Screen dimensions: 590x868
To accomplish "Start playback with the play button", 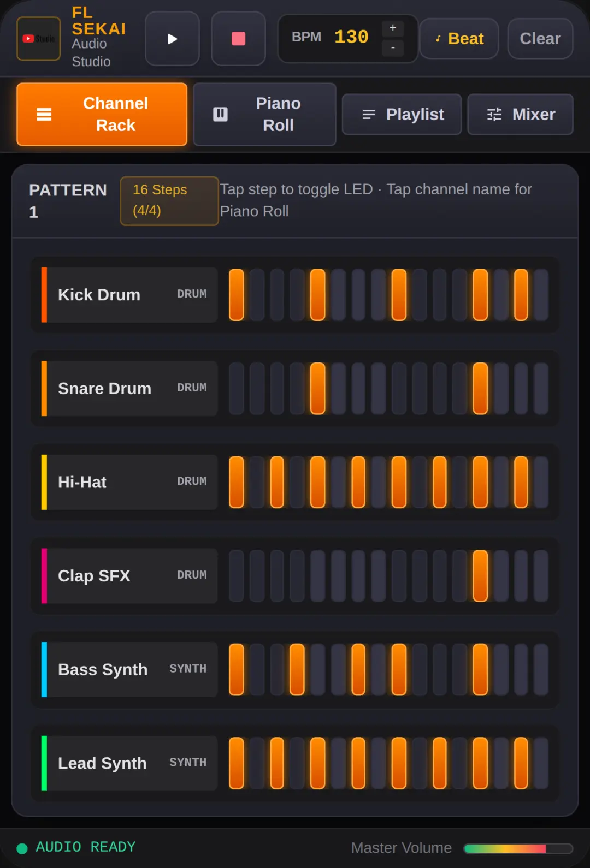I will coord(172,39).
